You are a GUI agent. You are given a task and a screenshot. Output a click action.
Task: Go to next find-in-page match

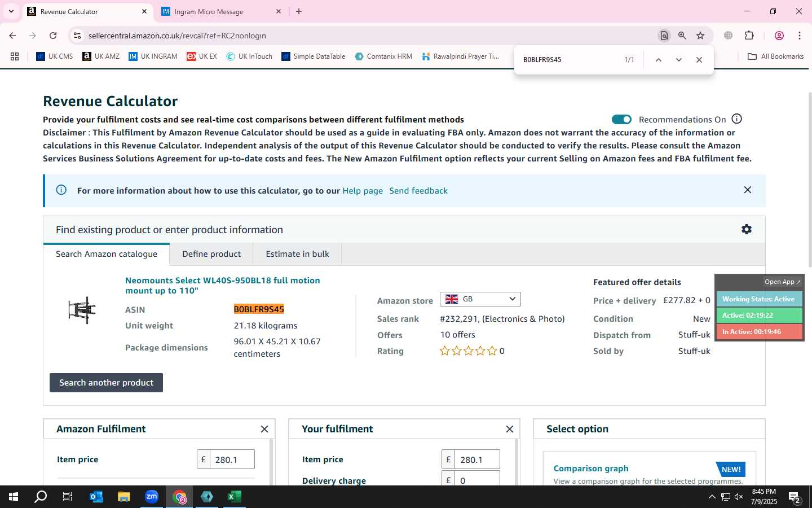tap(678, 60)
